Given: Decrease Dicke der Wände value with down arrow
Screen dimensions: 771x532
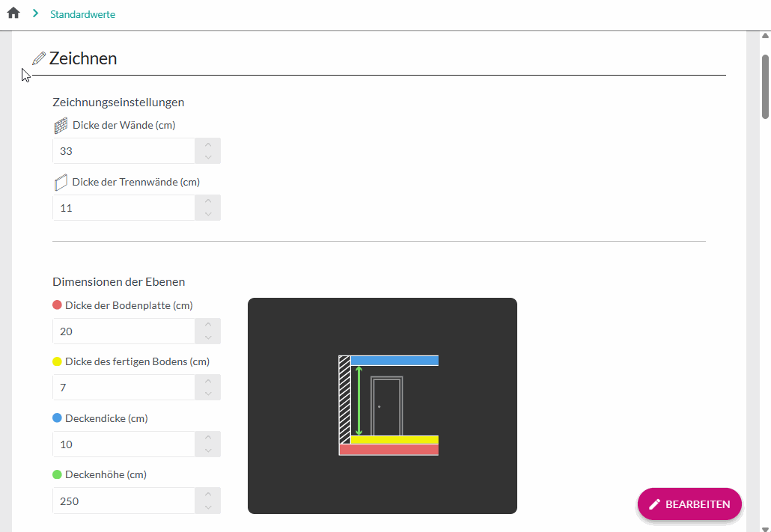Looking at the screenshot, I should pos(207,157).
